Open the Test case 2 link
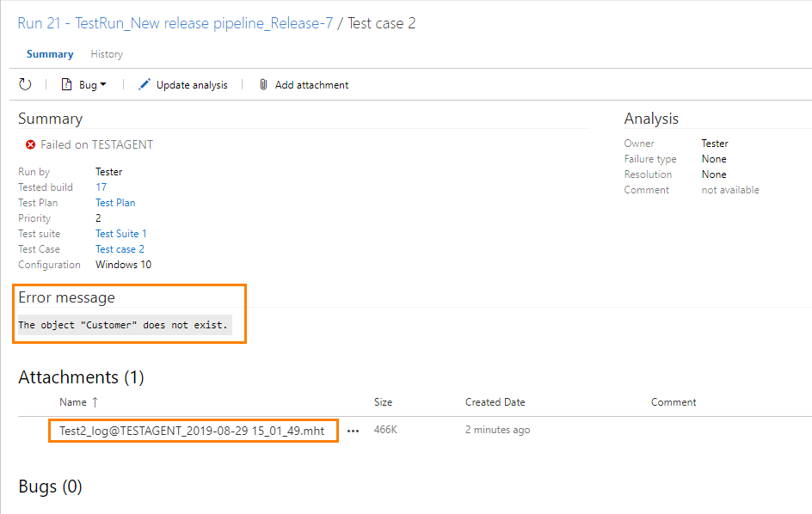The image size is (812, 514). click(120, 248)
